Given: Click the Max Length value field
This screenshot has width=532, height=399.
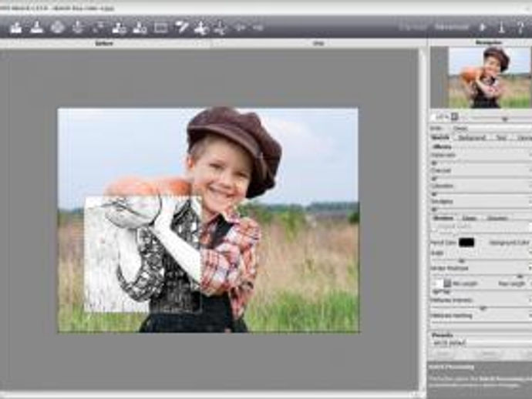Looking at the screenshot, I should 530,283.
